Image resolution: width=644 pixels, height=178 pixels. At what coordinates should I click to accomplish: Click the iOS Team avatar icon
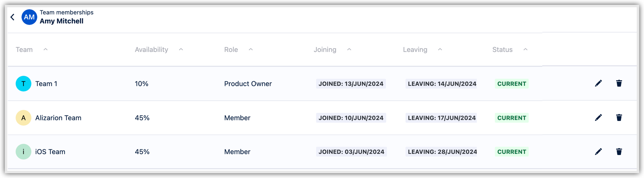coord(23,152)
